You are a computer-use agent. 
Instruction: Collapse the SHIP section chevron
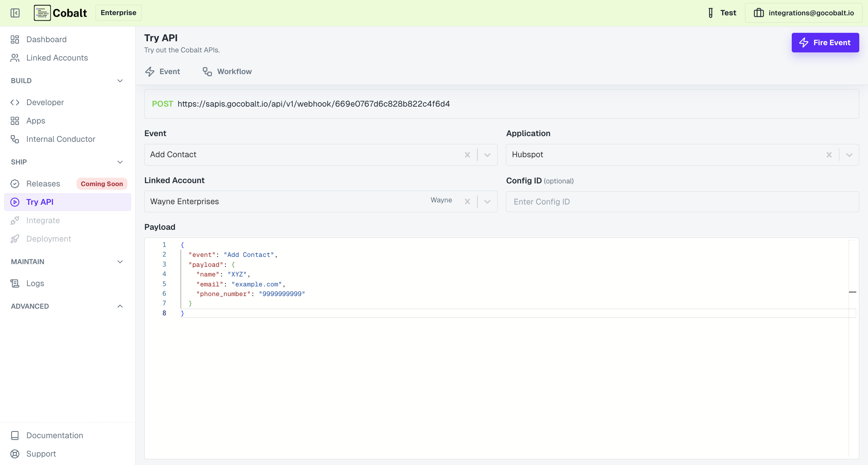tap(120, 162)
